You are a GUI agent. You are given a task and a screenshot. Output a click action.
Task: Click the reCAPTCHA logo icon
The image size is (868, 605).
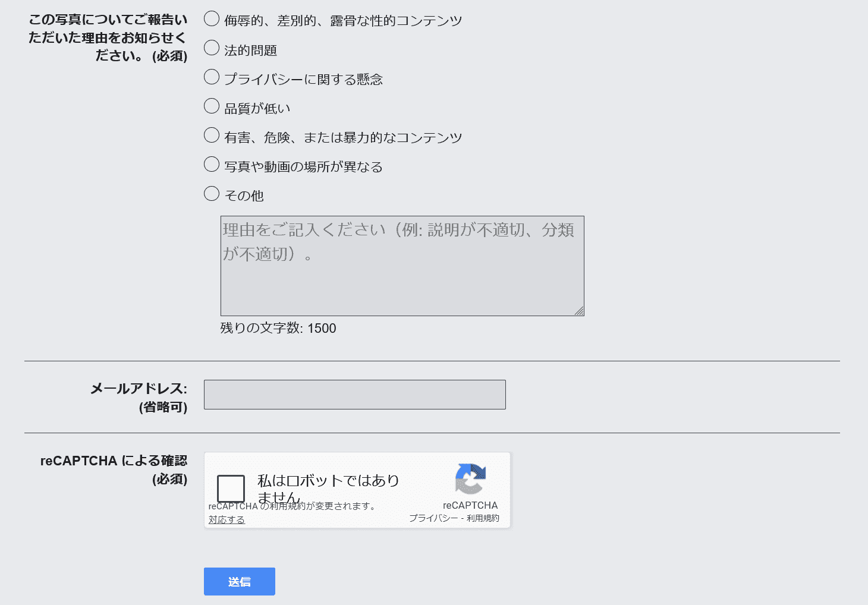click(x=470, y=478)
